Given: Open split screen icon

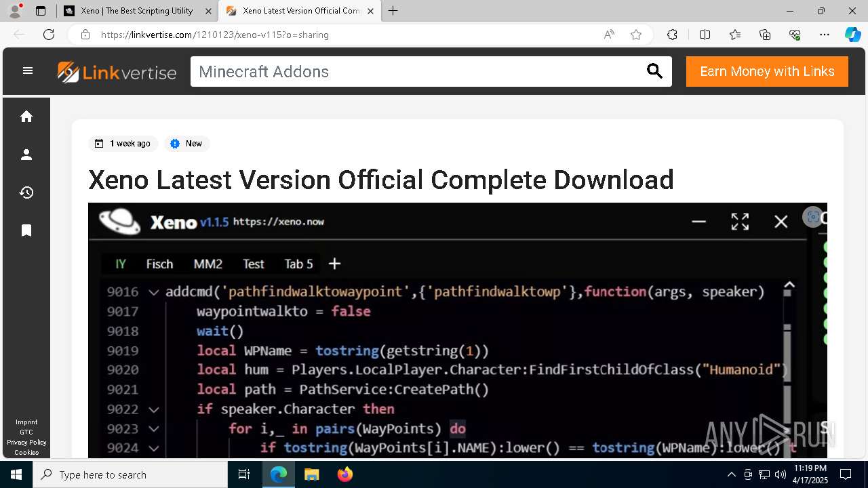Looking at the screenshot, I should click(705, 35).
